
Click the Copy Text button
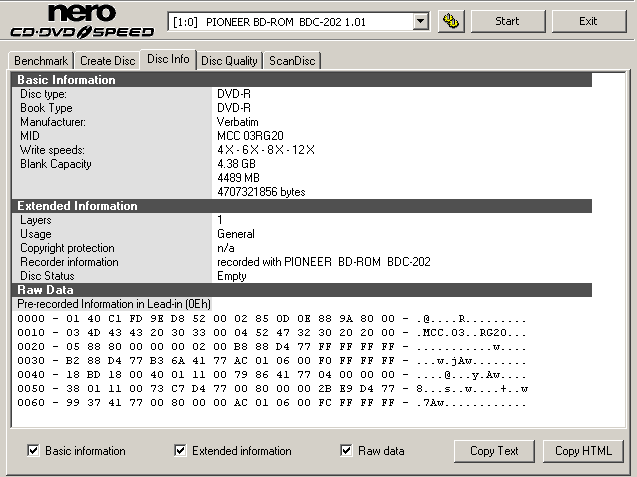(x=494, y=451)
